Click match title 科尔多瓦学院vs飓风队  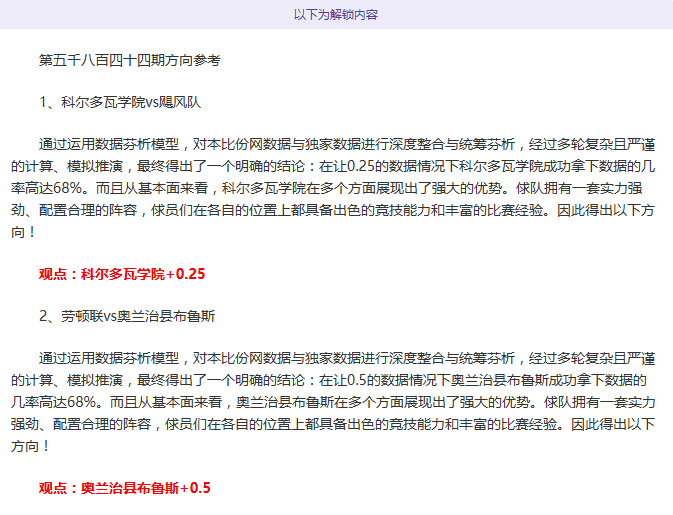point(120,102)
